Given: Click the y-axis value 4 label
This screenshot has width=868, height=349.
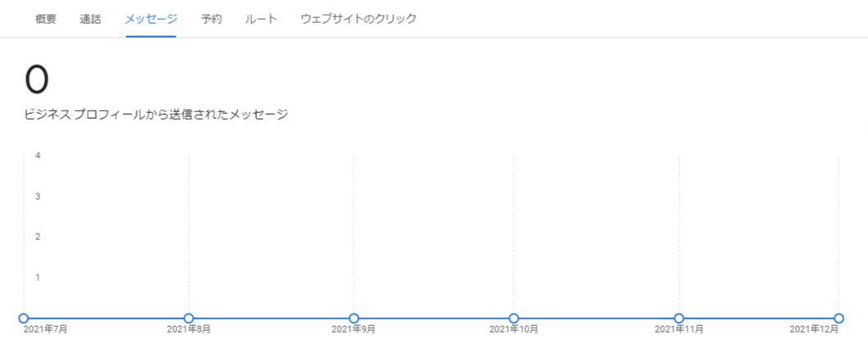Looking at the screenshot, I should 38,156.
